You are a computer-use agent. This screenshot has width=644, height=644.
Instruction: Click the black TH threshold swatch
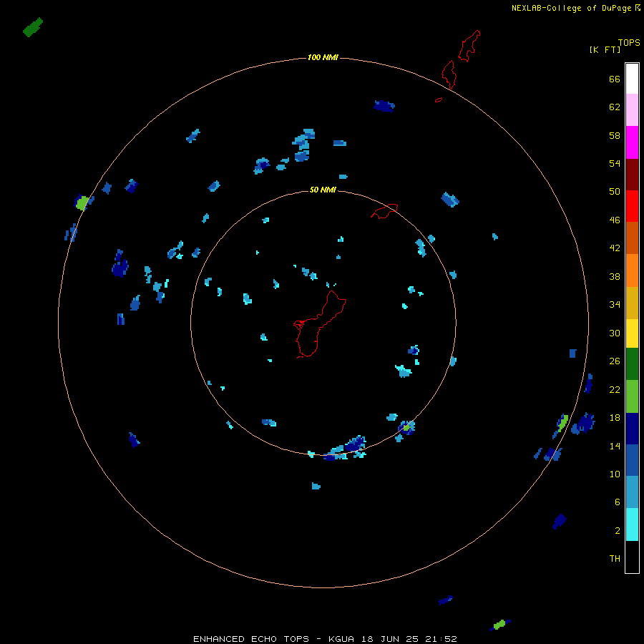coord(632,557)
